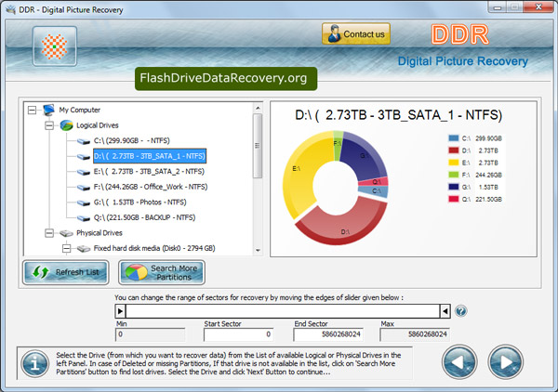Screen dimensions: 558x392
Task: Click the drive icon beside G:\
Action: (x=84, y=203)
